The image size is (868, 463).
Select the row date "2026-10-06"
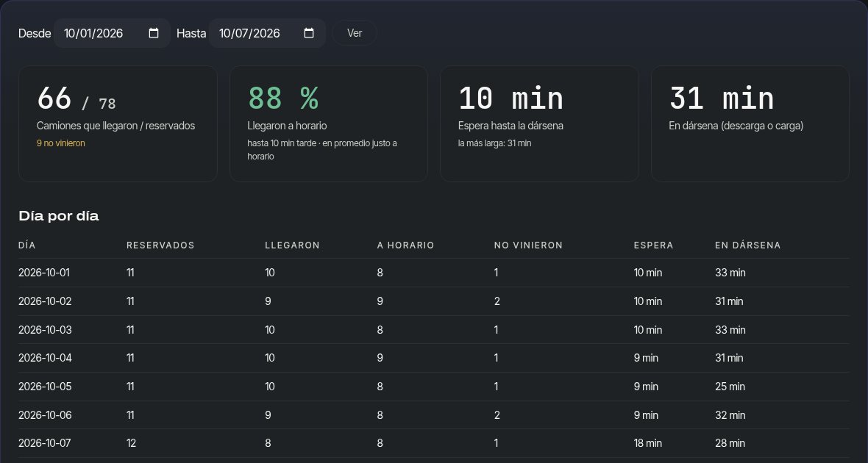point(45,415)
